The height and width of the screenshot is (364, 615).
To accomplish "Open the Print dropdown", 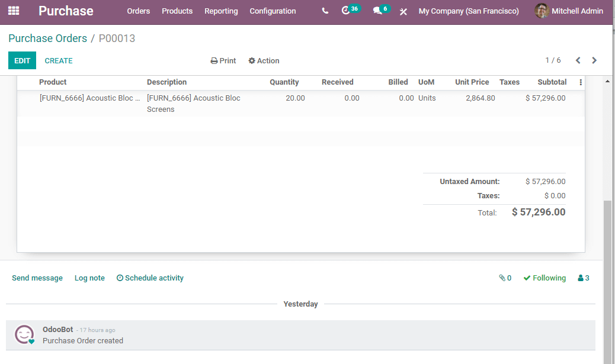I will 223,61.
